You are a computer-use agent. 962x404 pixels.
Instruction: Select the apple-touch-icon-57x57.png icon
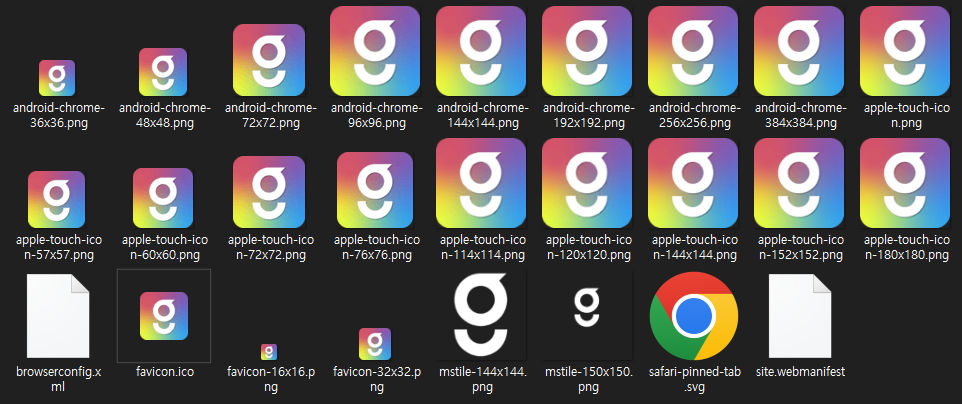point(56,200)
